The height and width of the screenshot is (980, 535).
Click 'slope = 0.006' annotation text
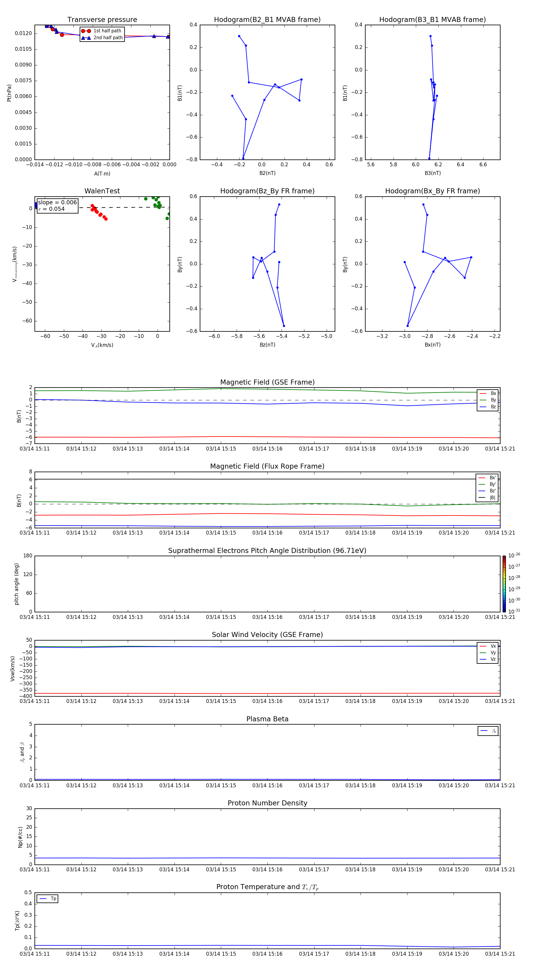pyautogui.click(x=57, y=203)
